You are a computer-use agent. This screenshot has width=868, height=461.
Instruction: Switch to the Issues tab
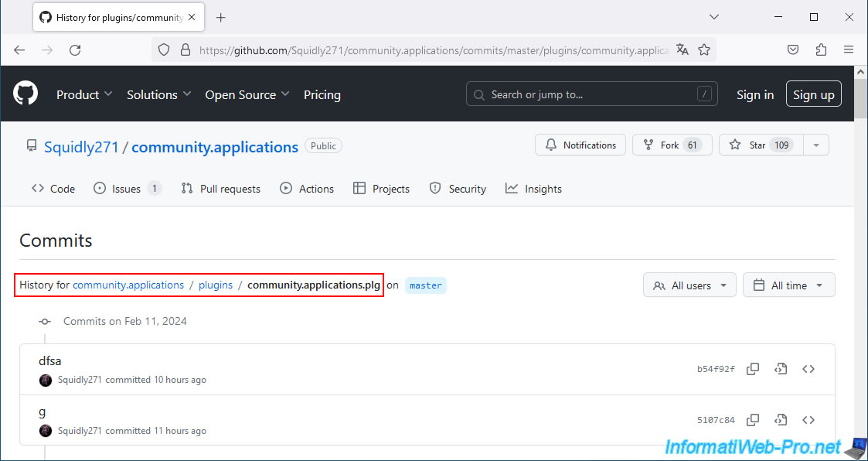point(127,189)
